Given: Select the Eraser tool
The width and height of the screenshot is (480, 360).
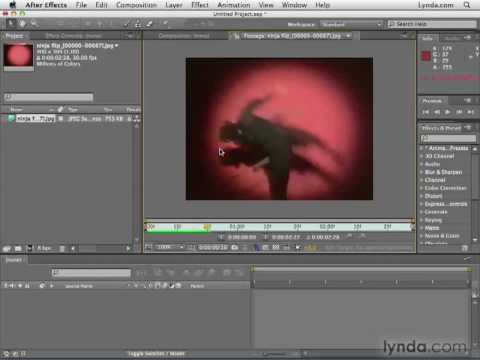Looking at the screenshot, I should click(149, 24).
